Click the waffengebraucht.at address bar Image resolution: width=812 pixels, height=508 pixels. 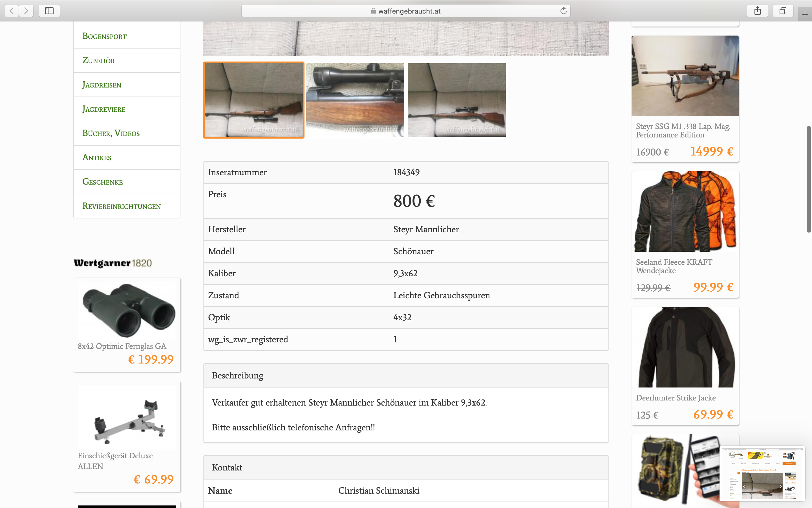[406, 11]
